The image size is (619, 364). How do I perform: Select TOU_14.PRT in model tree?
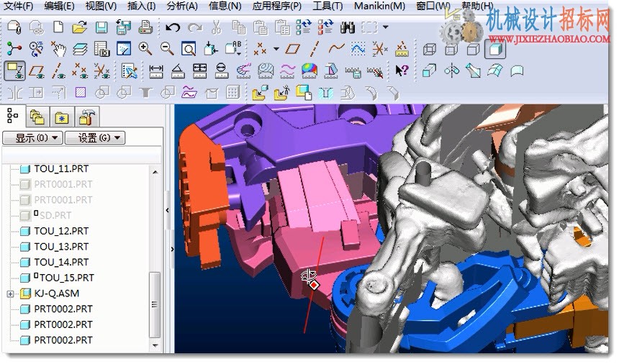[61, 262]
